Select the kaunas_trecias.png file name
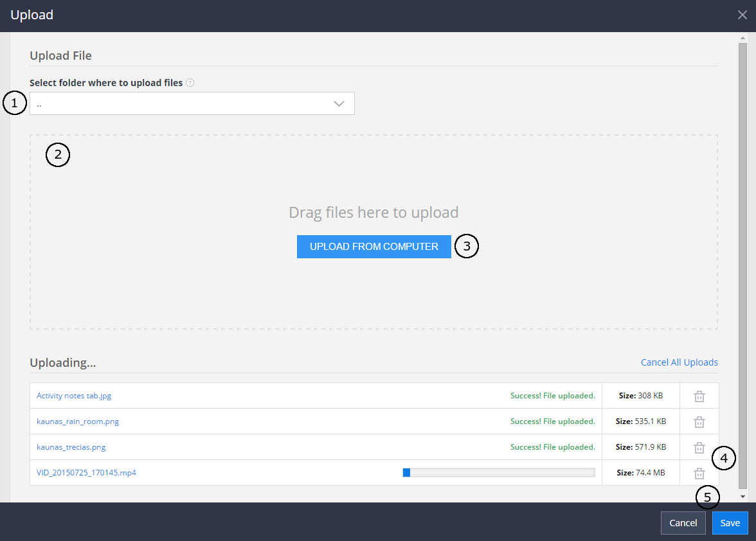Image resolution: width=756 pixels, height=541 pixels. [71, 447]
